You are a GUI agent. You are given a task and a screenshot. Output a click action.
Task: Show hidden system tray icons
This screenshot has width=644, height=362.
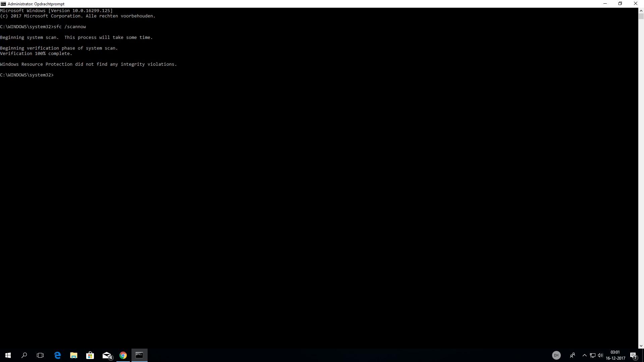click(x=585, y=355)
